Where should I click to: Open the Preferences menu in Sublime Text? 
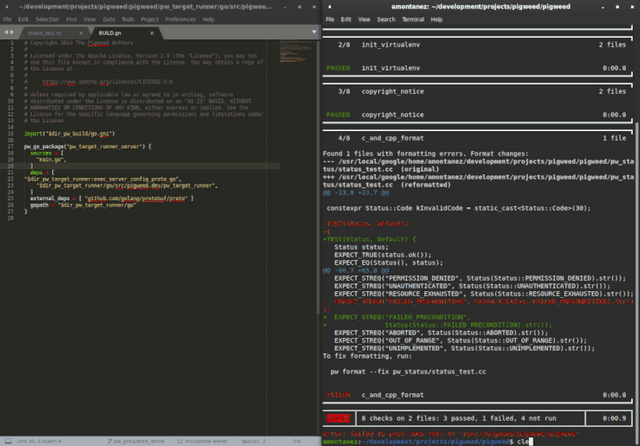pos(180,19)
